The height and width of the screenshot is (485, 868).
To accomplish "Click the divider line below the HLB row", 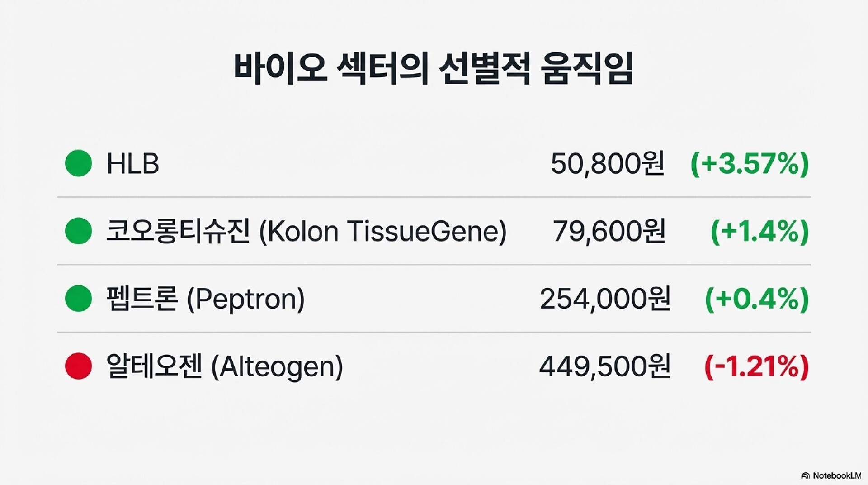I will 434,197.
